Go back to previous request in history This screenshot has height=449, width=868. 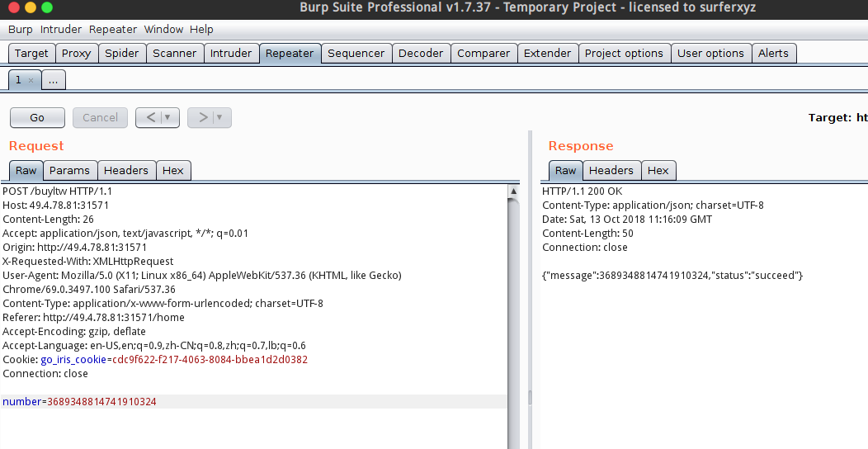[150, 117]
